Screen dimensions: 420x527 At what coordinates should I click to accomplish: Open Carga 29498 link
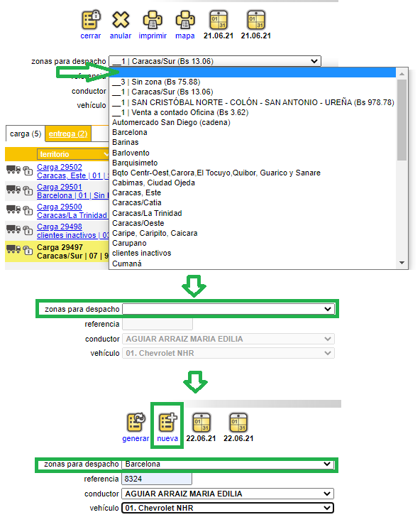tap(60, 227)
